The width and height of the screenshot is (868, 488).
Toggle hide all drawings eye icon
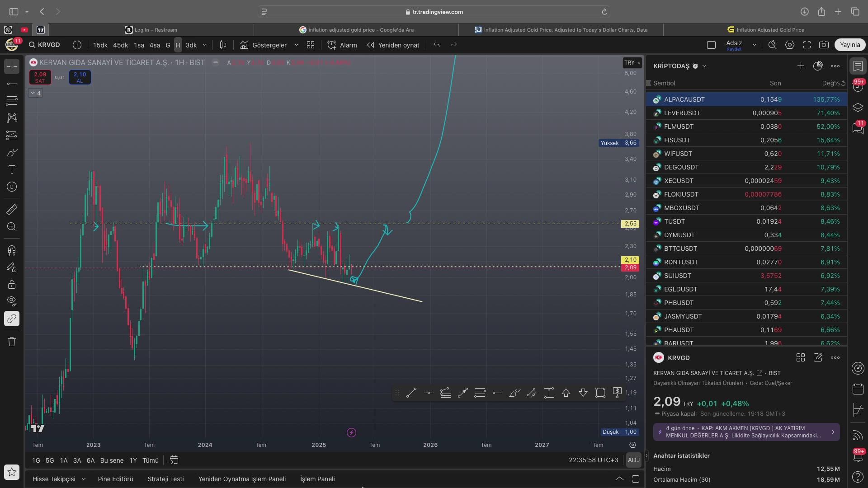coord(12,301)
